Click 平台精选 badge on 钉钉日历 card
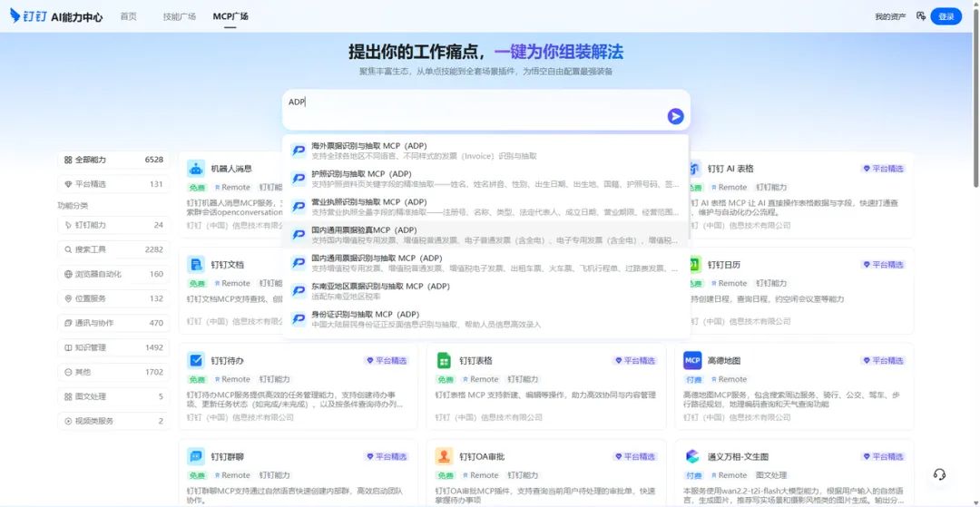 click(884, 264)
